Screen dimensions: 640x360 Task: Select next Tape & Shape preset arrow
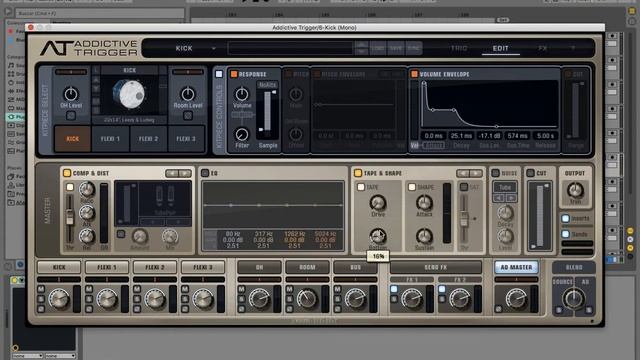pos(476,173)
